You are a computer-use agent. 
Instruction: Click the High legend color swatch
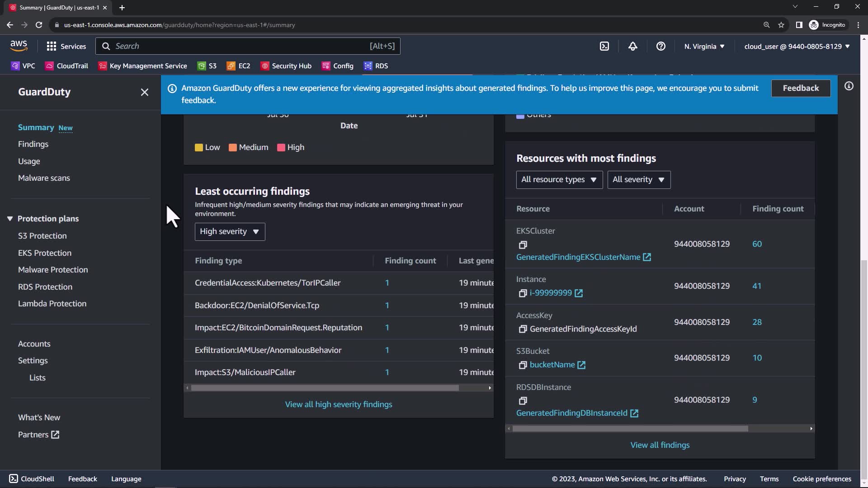(281, 148)
